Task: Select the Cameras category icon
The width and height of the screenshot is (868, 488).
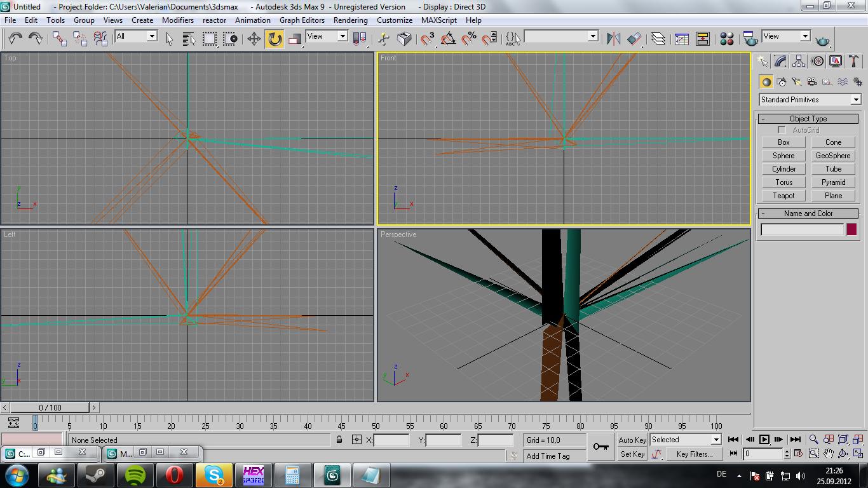Action: [812, 82]
